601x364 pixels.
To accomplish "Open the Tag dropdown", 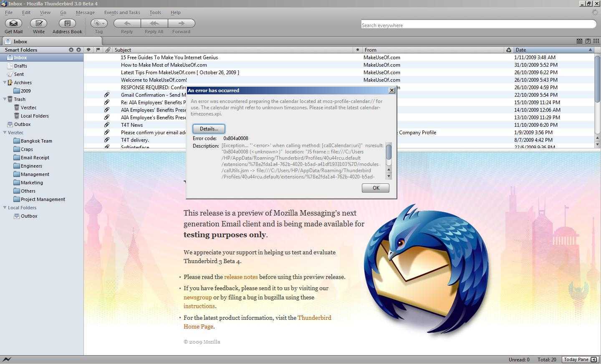I will pyautogui.click(x=99, y=24).
